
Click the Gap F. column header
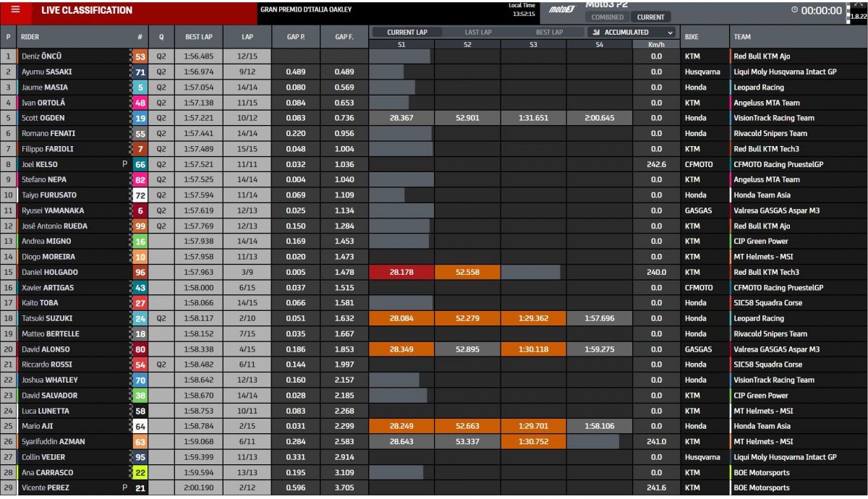[344, 36]
